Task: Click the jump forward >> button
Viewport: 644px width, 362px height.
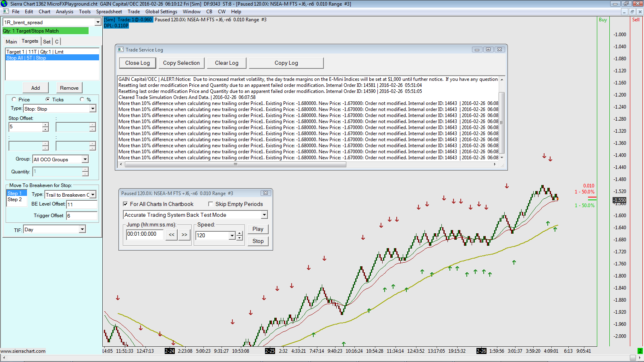Action: coord(184,234)
